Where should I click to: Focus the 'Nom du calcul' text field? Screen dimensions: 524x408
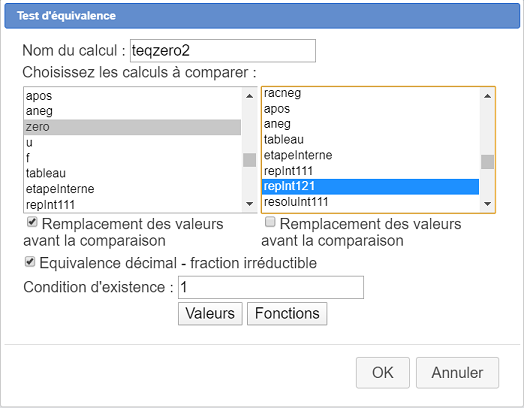(223, 51)
